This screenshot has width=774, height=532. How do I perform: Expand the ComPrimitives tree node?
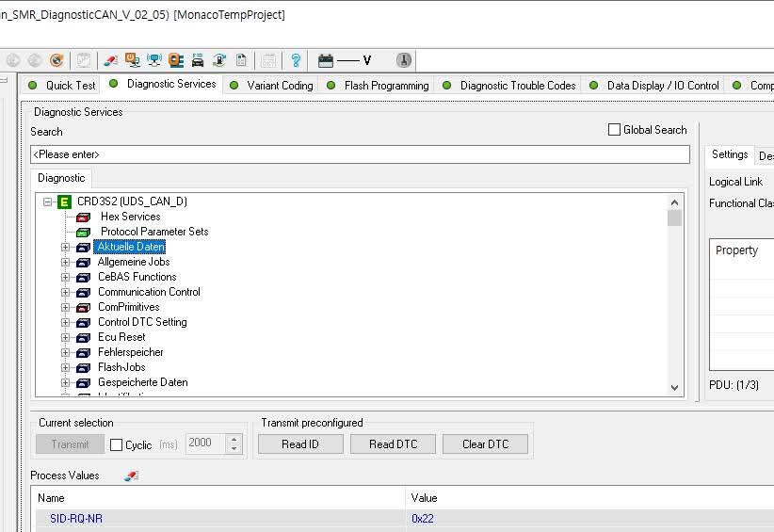coord(65,308)
